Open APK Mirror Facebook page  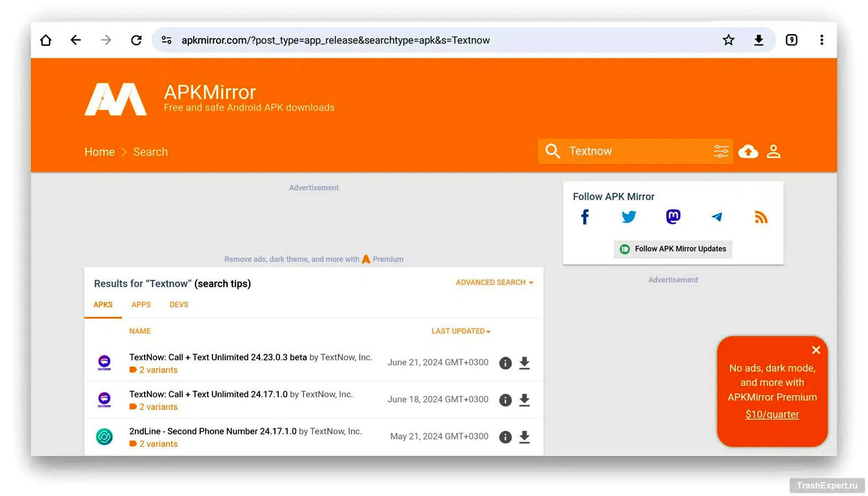[585, 217]
